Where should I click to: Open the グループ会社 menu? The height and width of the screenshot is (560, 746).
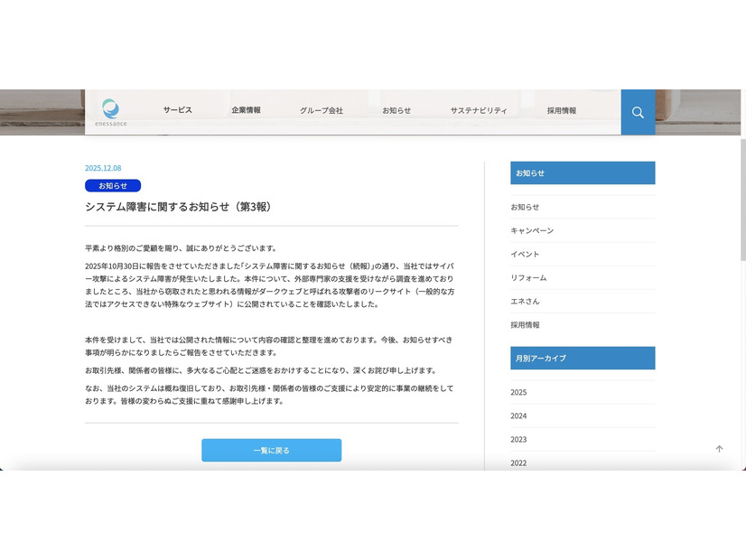click(x=322, y=110)
